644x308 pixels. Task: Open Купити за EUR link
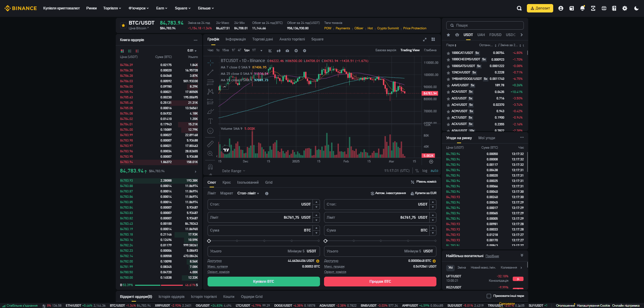(424, 193)
